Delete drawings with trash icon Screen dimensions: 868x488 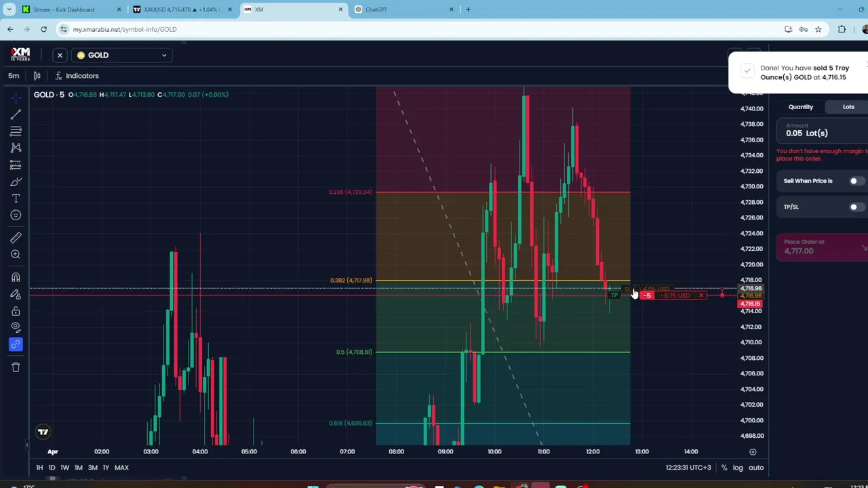[x=16, y=367]
